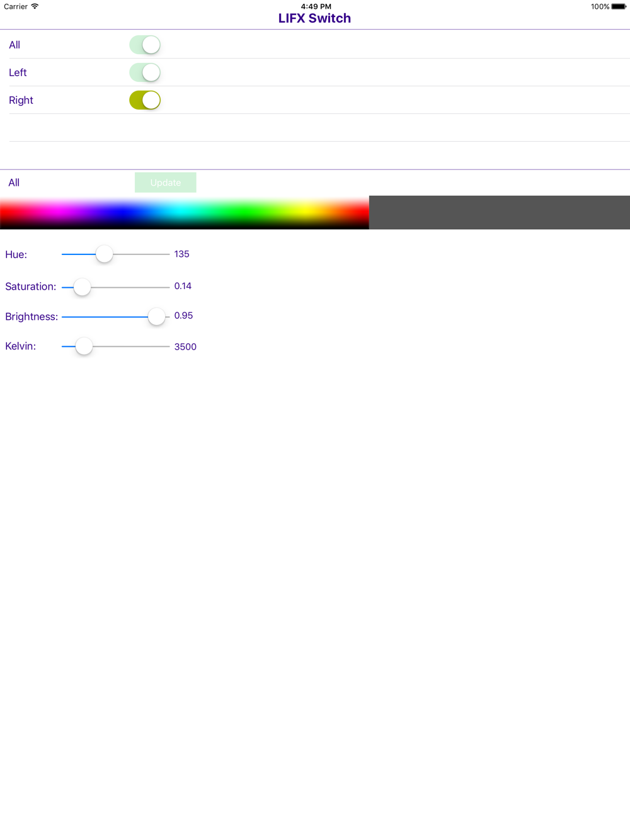Click the 100% battery percentage
This screenshot has width=630, height=840.
(x=600, y=7)
